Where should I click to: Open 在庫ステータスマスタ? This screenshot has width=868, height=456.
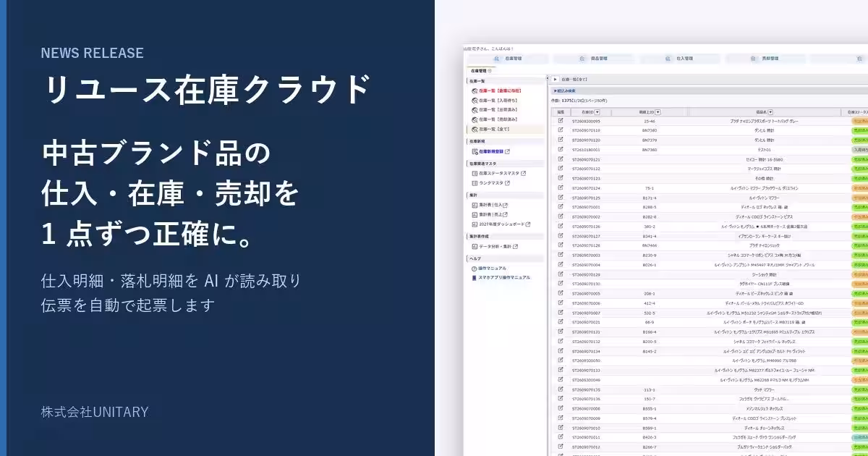click(x=498, y=174)
